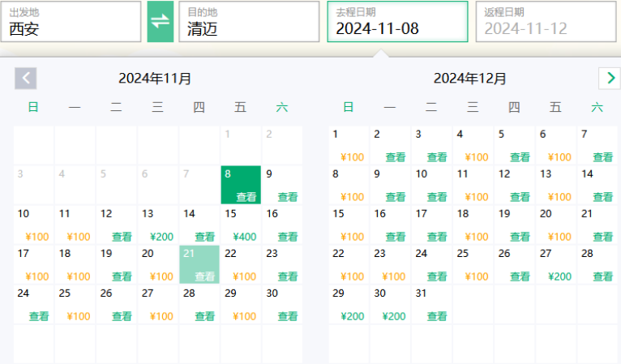Click 查看 link under November 24

[x=39, y=316]
